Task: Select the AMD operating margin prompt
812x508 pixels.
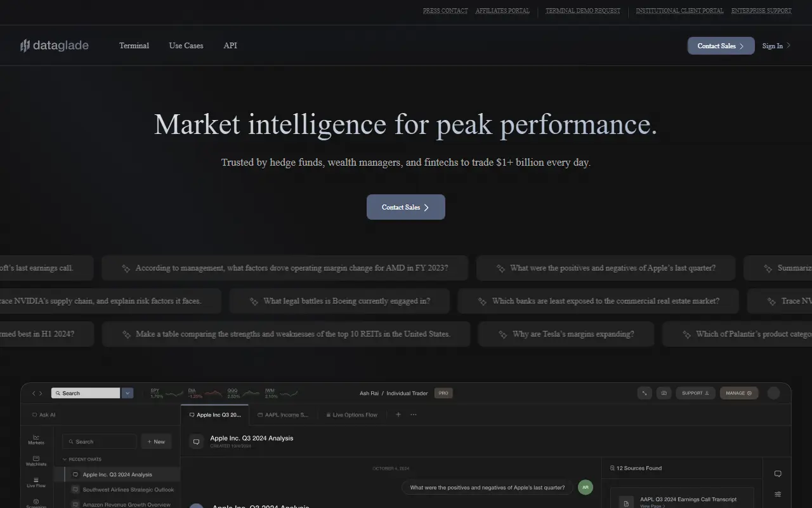Action: (x=285, y=268)
